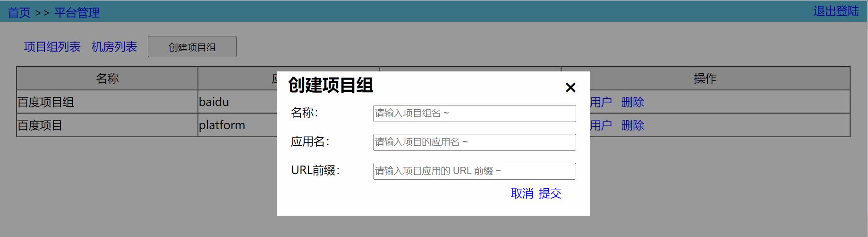Open 用户 for the 百度项目 row
This screenshot has width=868, height=237.
click(x=601, y=125)
